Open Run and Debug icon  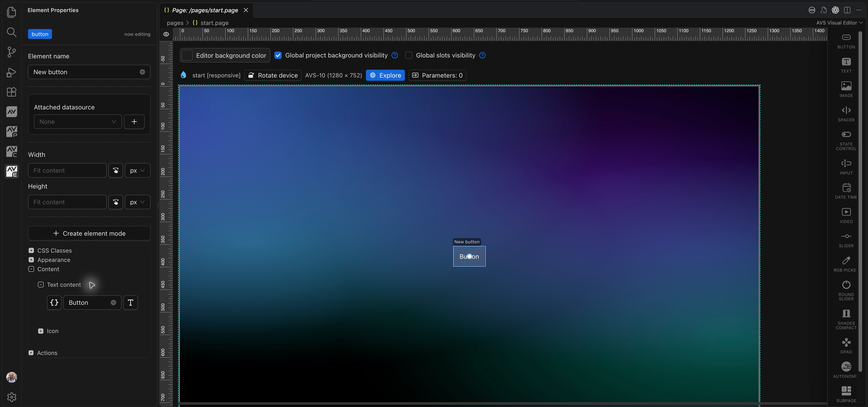12,72
